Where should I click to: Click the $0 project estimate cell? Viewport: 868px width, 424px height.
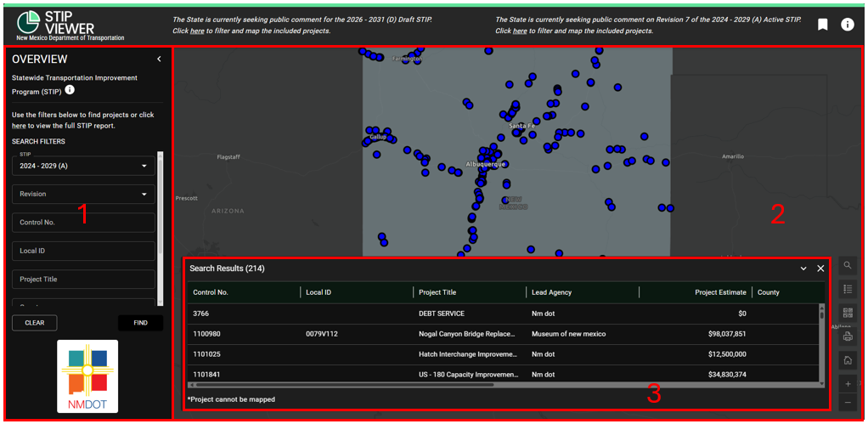click(741, 314)
